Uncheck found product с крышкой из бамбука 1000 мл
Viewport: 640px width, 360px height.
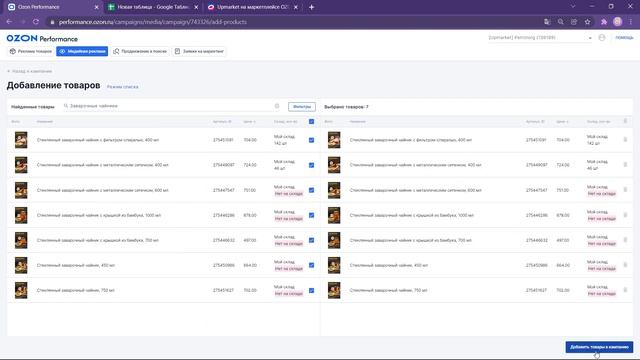311,215
